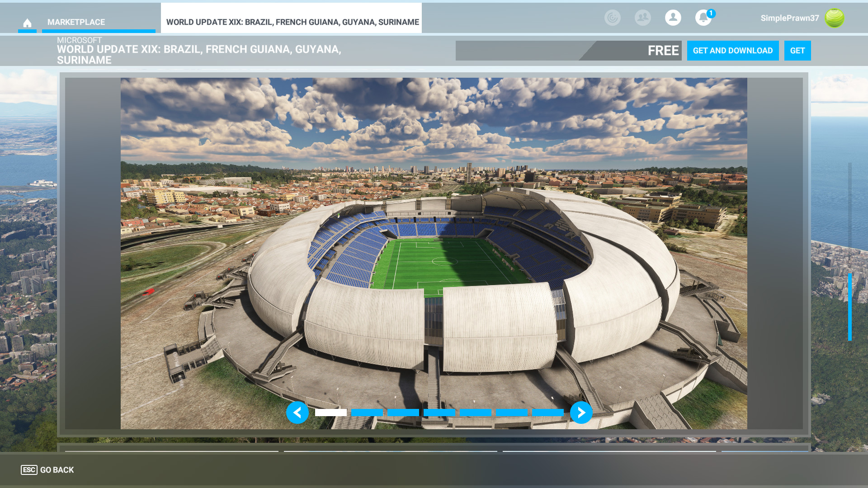Click the Get button
Image resolution: width=868 pixels, height=488 pixels.
click(797, 51)
